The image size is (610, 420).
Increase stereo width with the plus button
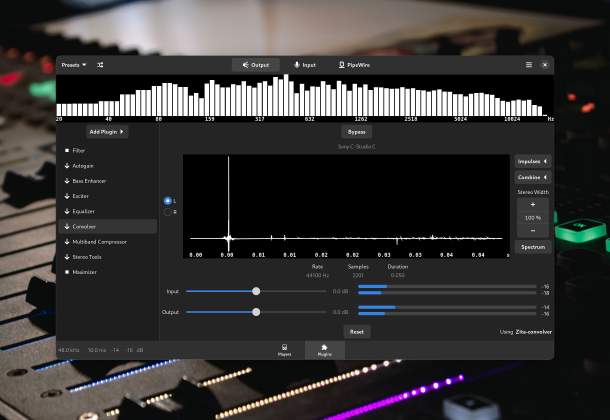point(533,204)
